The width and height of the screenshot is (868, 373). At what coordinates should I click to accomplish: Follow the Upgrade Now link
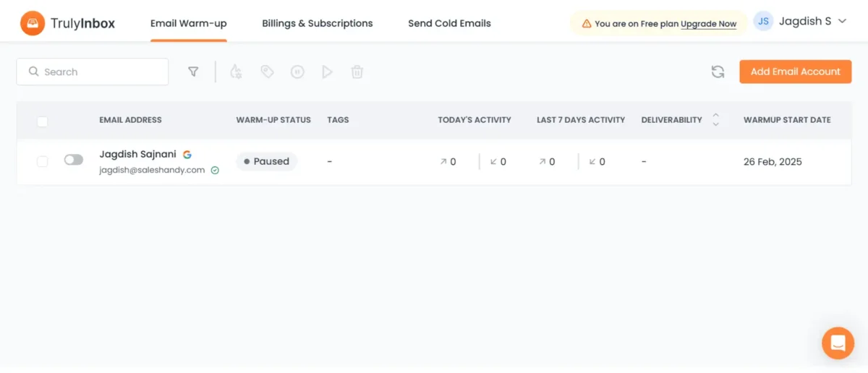pyautogui.click(x=709, y=24)
